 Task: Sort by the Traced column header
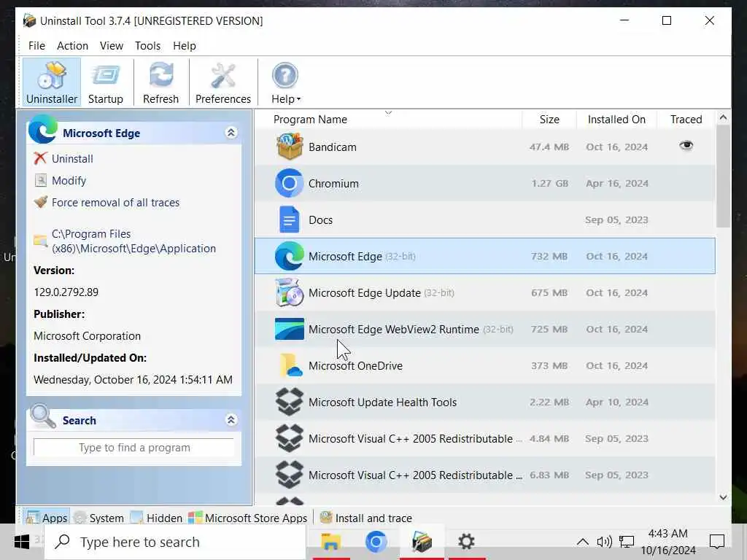coord(686,120)
